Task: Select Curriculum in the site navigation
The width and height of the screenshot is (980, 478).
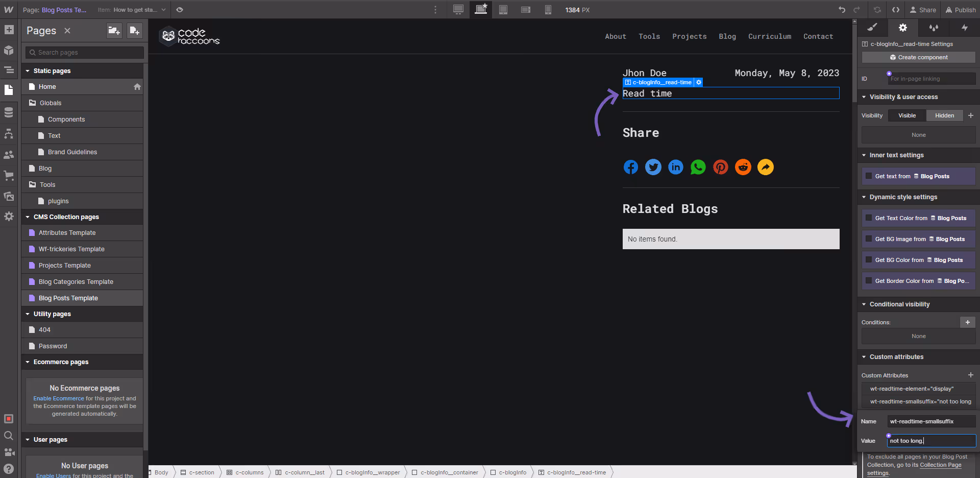Action: click(770, 36)
